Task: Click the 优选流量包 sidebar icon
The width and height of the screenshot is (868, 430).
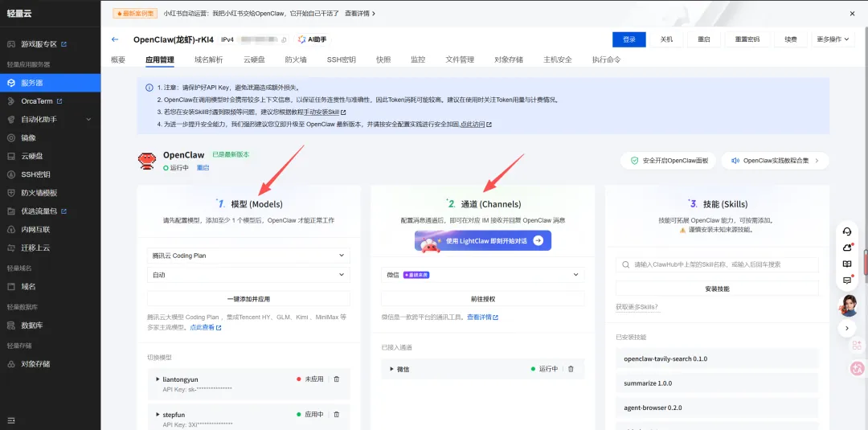Action: 11,211
